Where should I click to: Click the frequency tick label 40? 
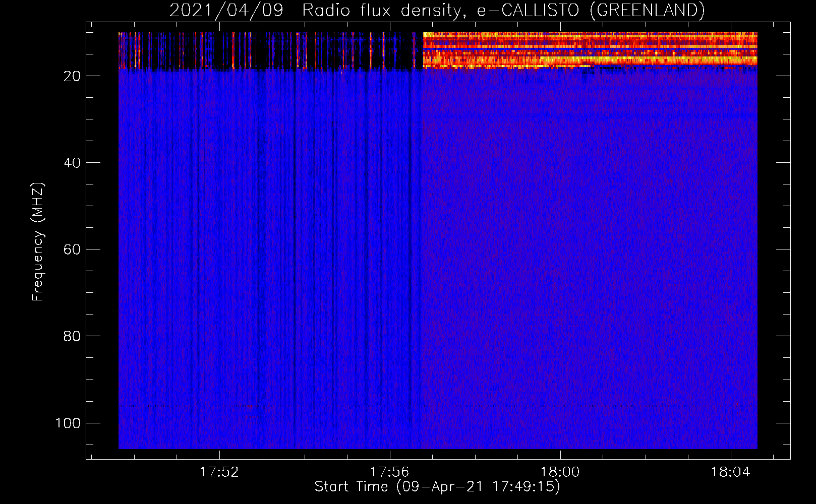(x=72, y=163)
